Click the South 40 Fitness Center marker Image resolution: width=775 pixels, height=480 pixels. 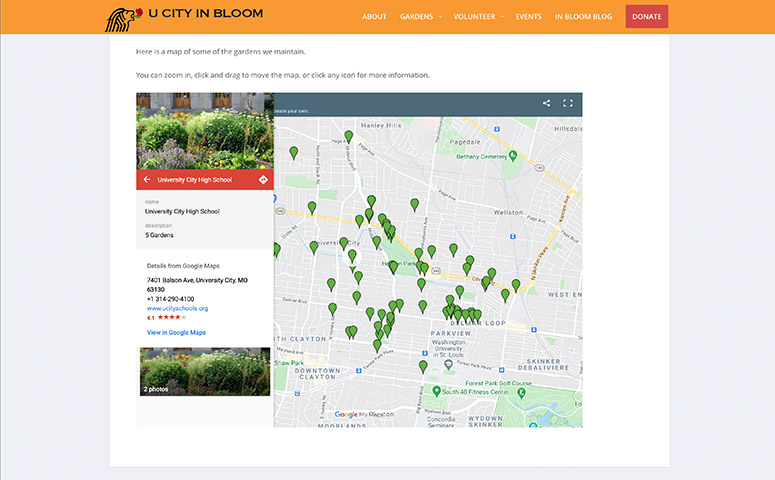436,391
